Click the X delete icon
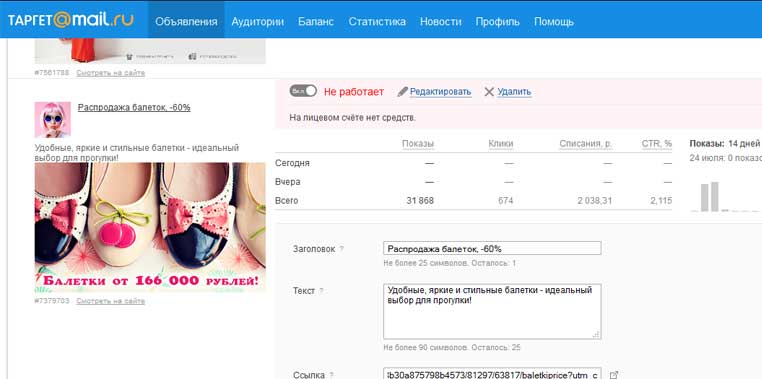 click(489, 92)
